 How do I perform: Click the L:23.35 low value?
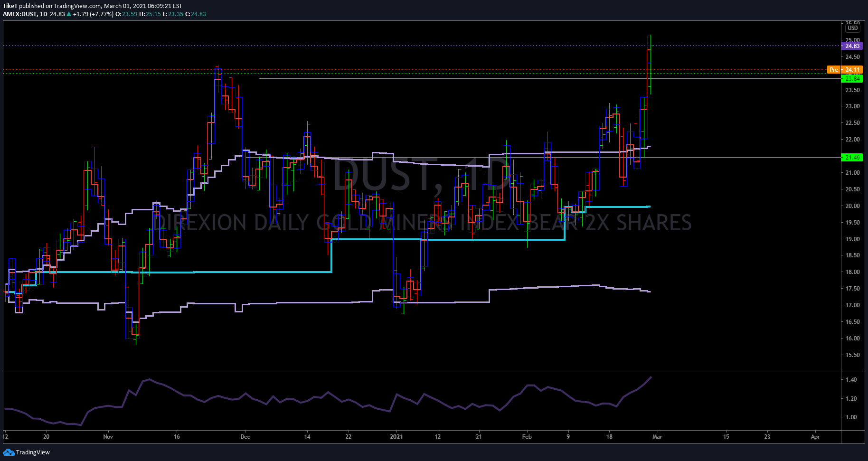(x=173, y=14)
